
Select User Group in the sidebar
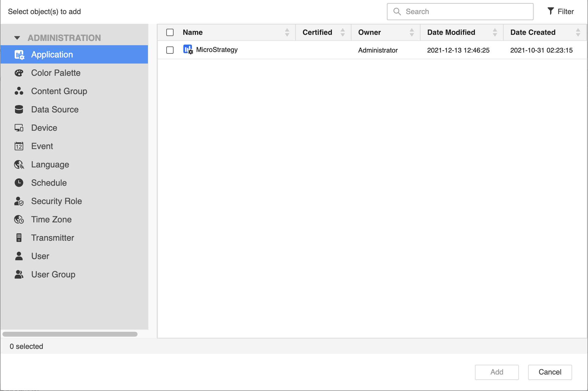pyautogui.click(x=53, y=274)
